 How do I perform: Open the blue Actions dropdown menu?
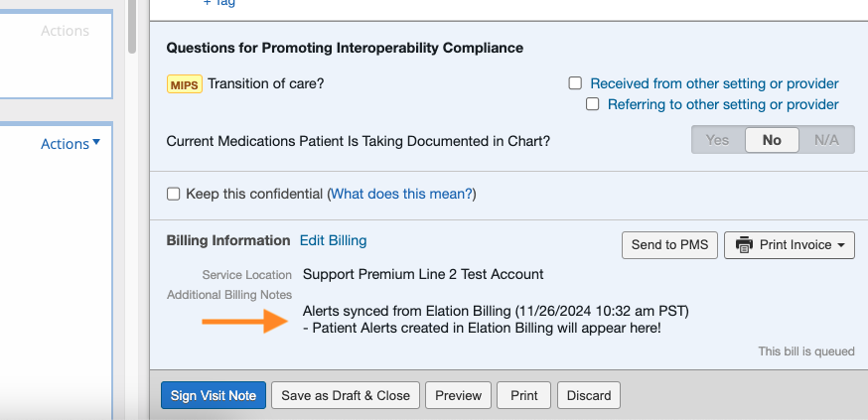[71, 144]
